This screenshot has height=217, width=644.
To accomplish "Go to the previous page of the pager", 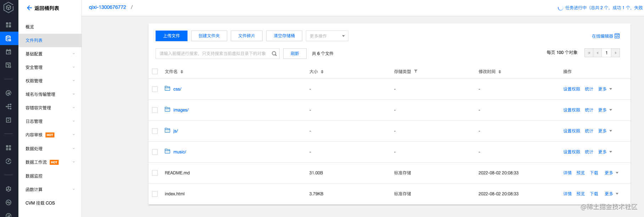I will 598,53.
